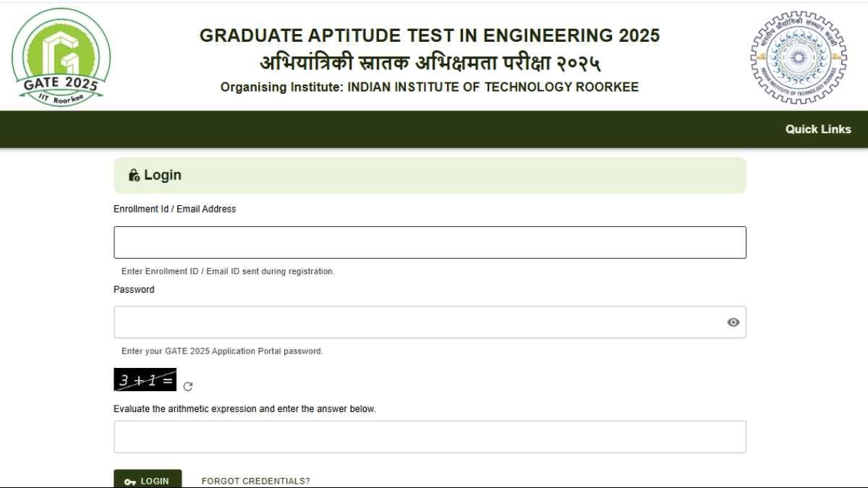Click the enrollment helper text below the field
The height and width of the screenshot is (488, 868).
pos(226,271)
